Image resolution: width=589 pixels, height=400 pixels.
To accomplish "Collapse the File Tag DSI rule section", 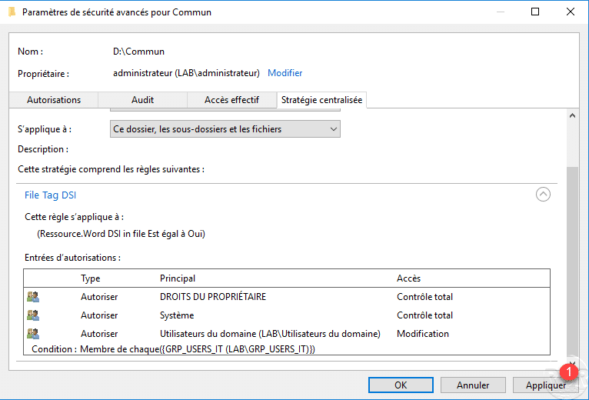I will (543, 195).
